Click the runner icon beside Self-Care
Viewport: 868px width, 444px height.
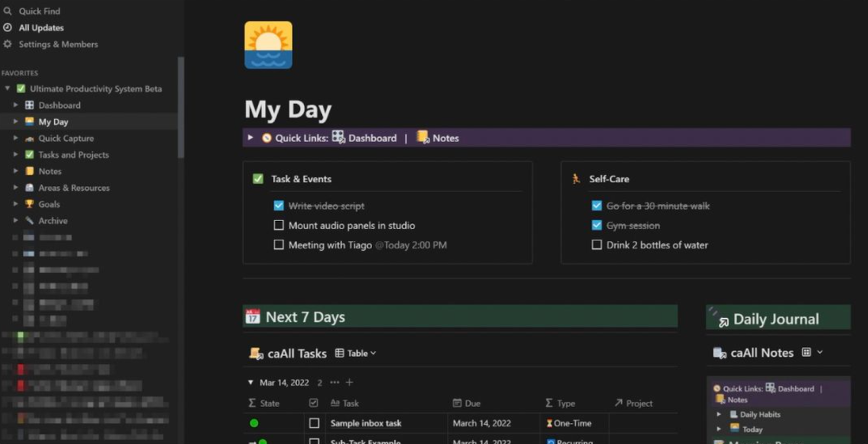[x=576, y=178]
